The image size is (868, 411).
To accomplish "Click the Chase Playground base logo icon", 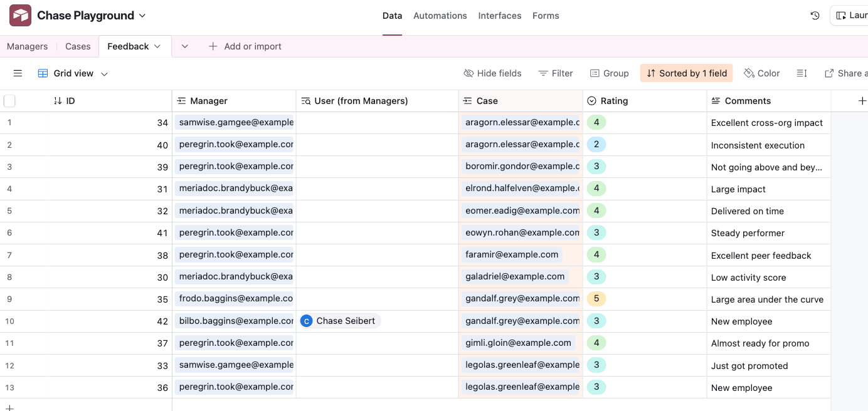I will (x=20, y=16).
